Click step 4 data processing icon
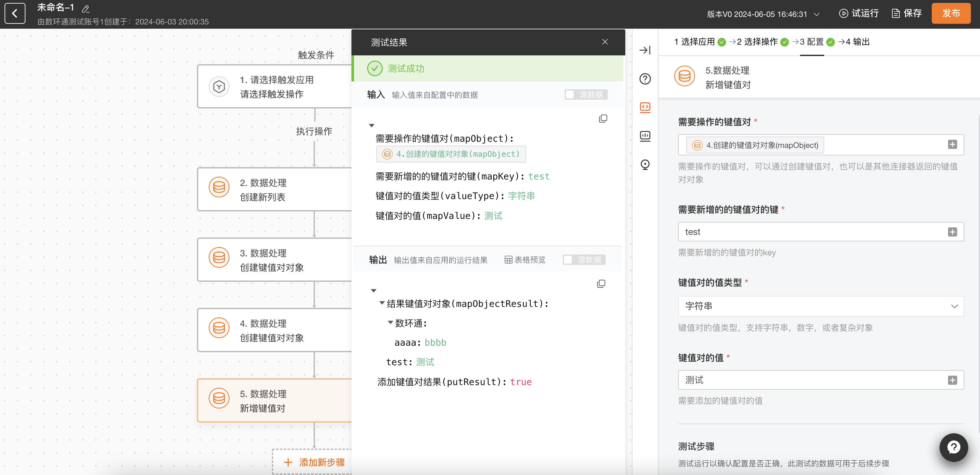980x475 pixels. (219, 328)
